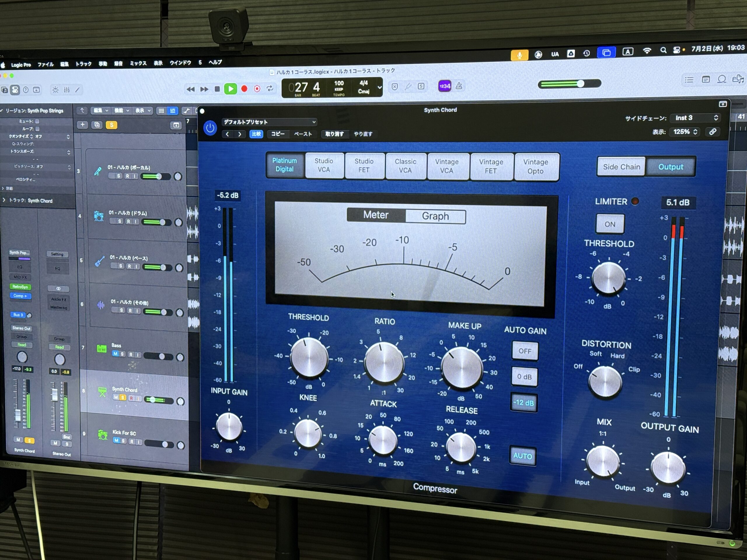
Task: Toggle Solo on the Synth Chord track
Action: (123, 398)
